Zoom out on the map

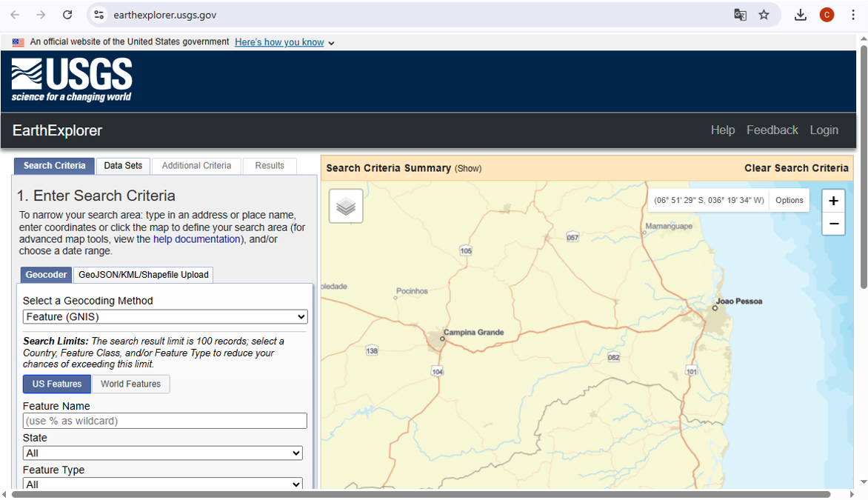(x=833, y=224)
